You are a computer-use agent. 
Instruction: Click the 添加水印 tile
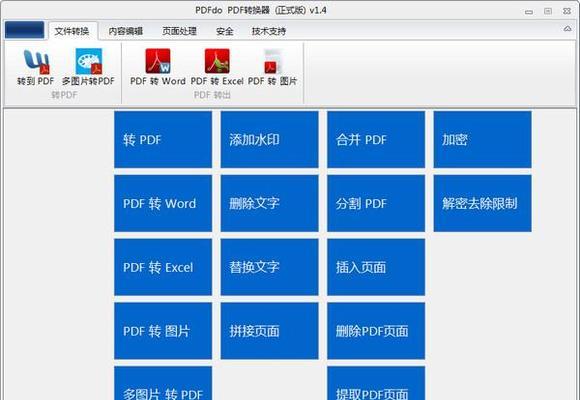click(269, 140)
